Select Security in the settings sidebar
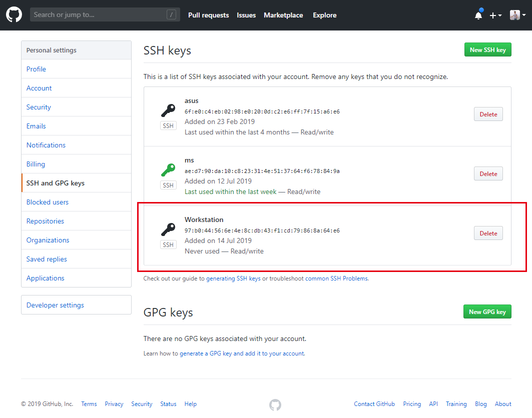The width and height of the screenshot is (532, 418). coord(39,107)
